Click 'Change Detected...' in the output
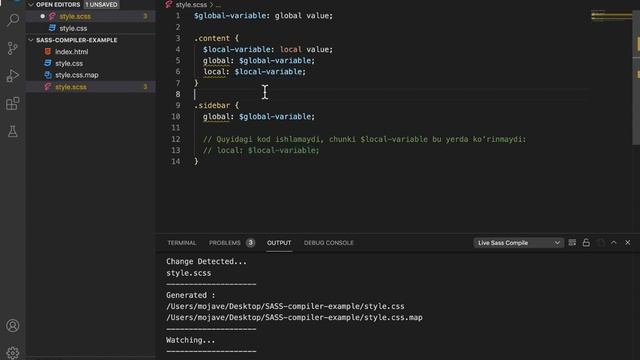640x360 pixels. click(x=206, y=262)
